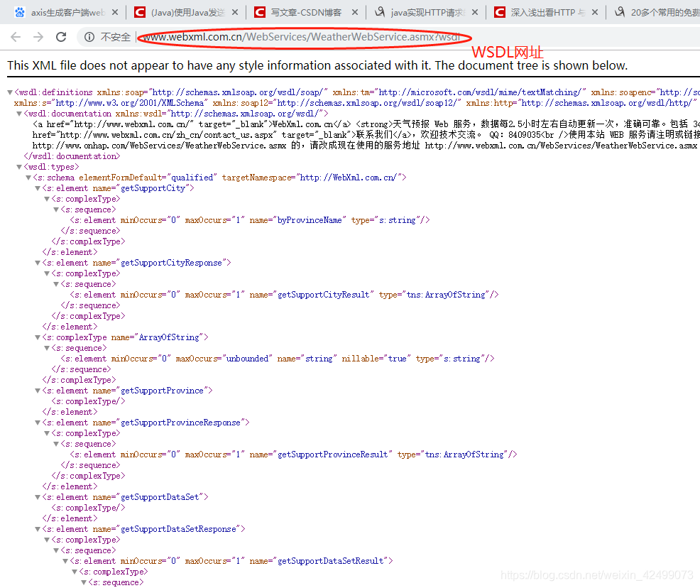Click the CSDN favicon on 深入浅出看HTTP tab

click(500, 13)
